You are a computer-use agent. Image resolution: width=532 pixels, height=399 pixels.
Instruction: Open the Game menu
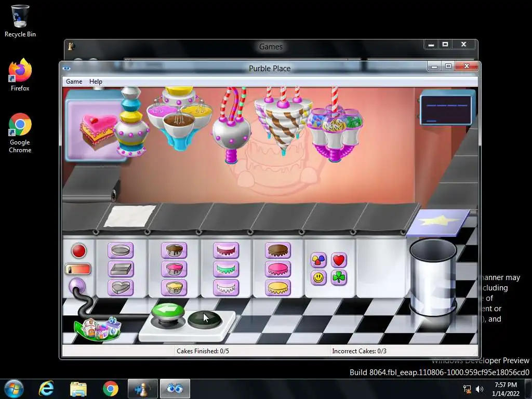(x=74, y=82)
